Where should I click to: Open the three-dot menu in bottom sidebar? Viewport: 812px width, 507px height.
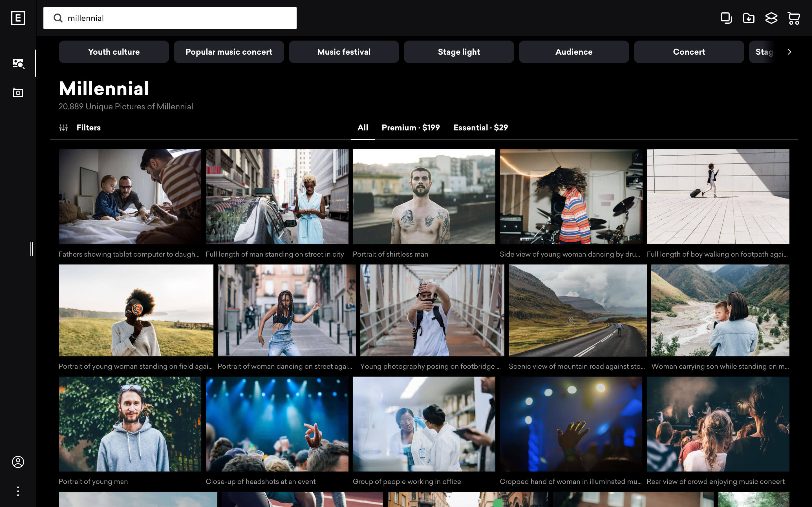click(17, 491)
